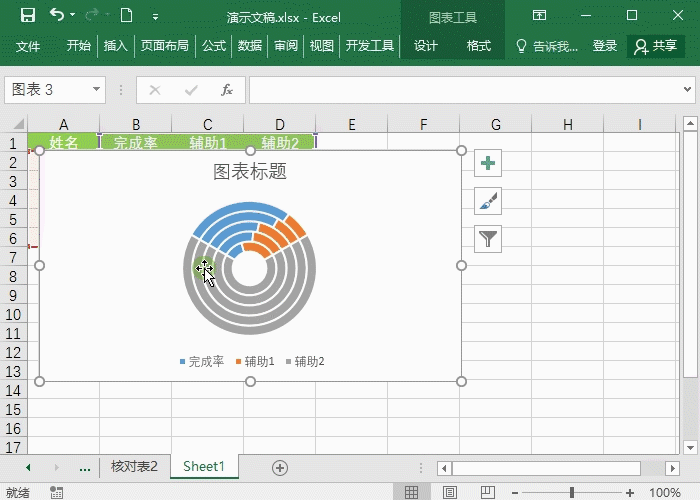The height and width of the screenshot is (500, 700).
Task: Click horizontal scrollbar left arrow
Action: coord(444,468)
